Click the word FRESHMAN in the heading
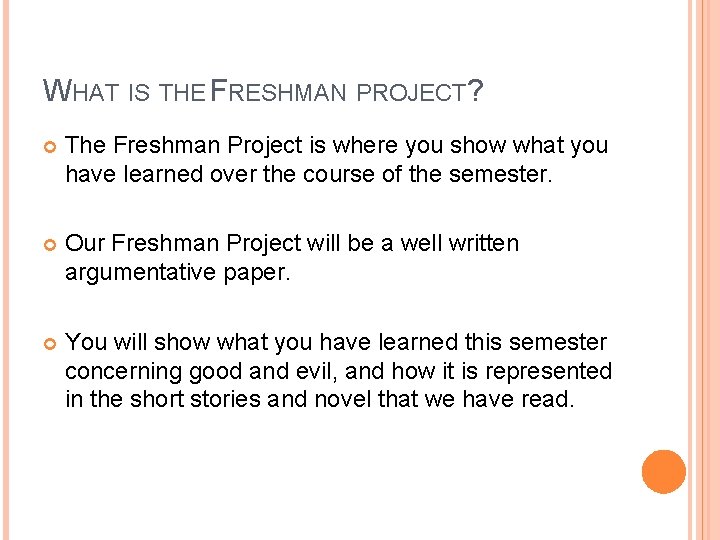The height and width of the screenshot is (540, 720). pyautogui.click(x=277, y=93)
